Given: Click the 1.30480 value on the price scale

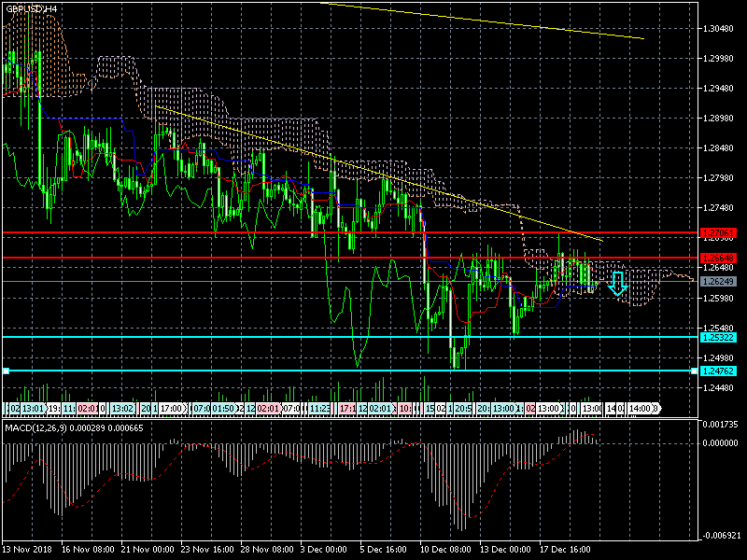Looking at the screenshot, I should 721,29.
